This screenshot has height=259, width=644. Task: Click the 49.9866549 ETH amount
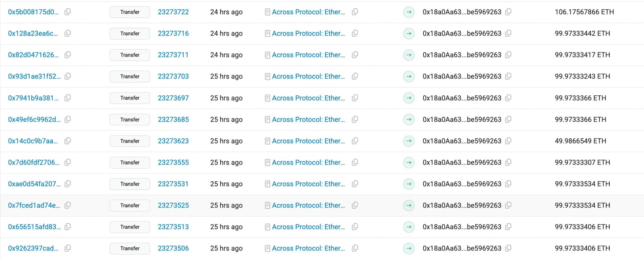pyautogui.click(x=581, y=141)
